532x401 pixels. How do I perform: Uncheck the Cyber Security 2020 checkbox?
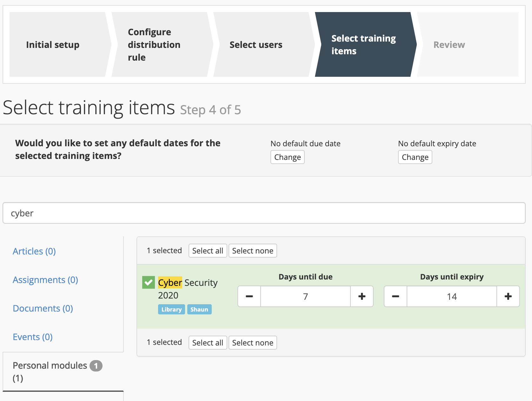(x=148, y=282)
